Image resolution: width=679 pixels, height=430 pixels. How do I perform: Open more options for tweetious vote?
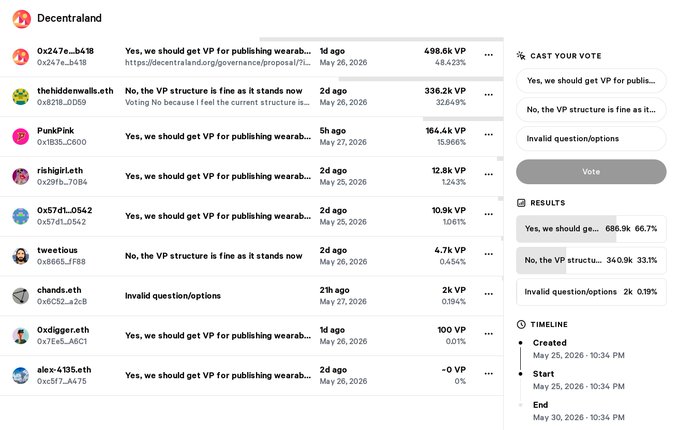[x=488, y=254]
